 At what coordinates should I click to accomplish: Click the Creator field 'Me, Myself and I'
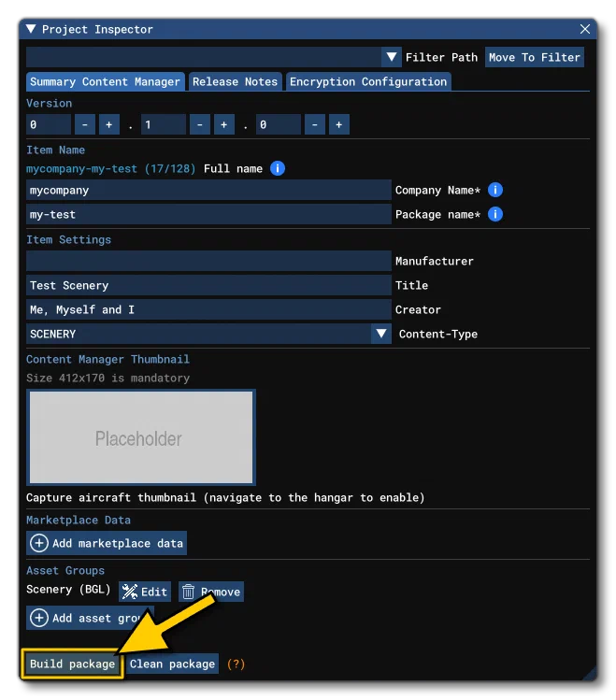click(208, 309)
